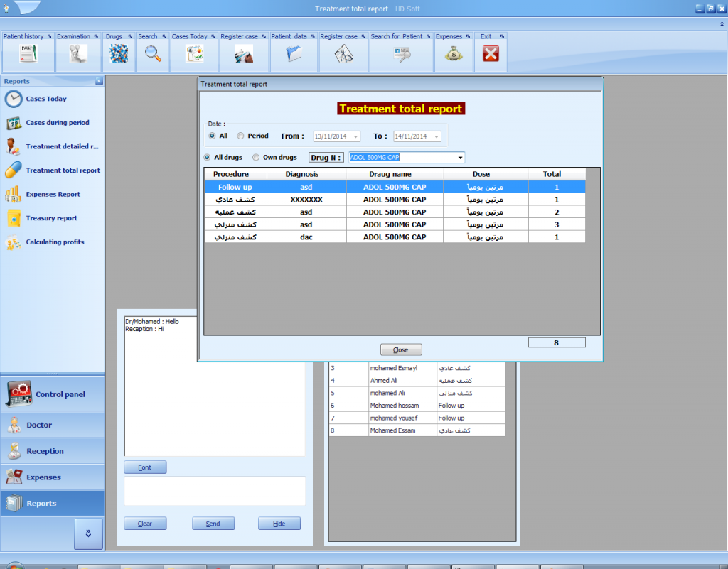Screen dimensions: 728x569
Task: Open the Cases during period report
Action: 57,123
